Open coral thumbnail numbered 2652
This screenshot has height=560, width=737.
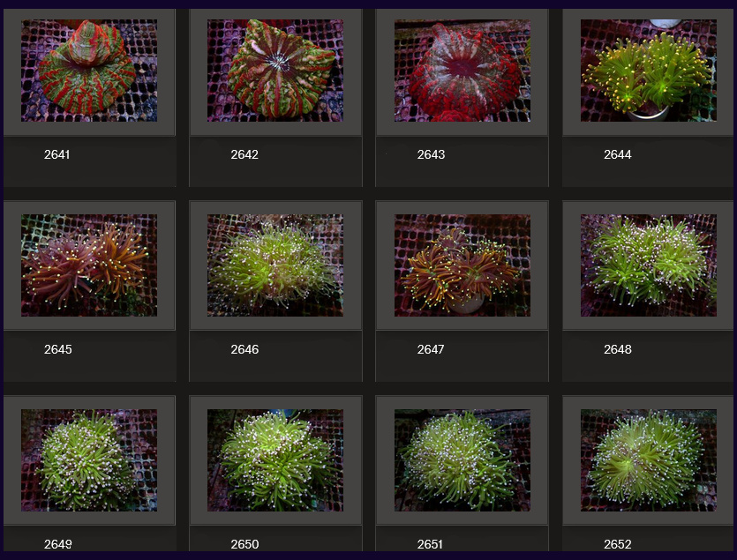pyautogui.click(x=649, y=460)
